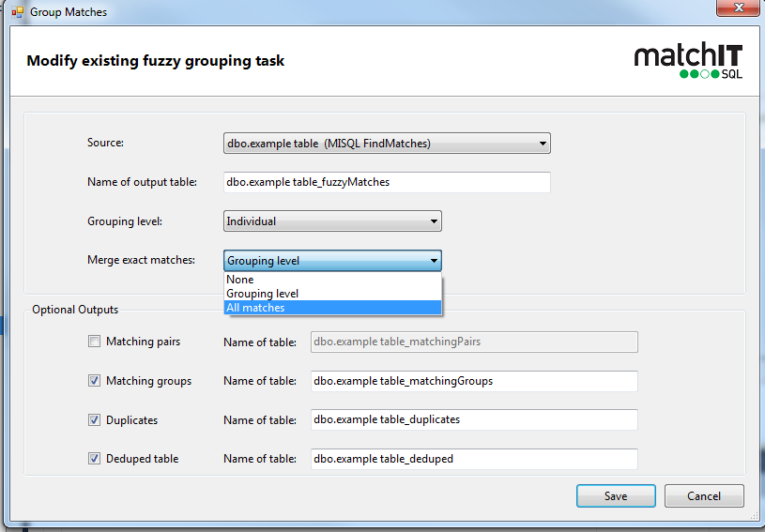Open the Source dropdown
The width and height of the screenshot is (765, 532).
[387, 144]
